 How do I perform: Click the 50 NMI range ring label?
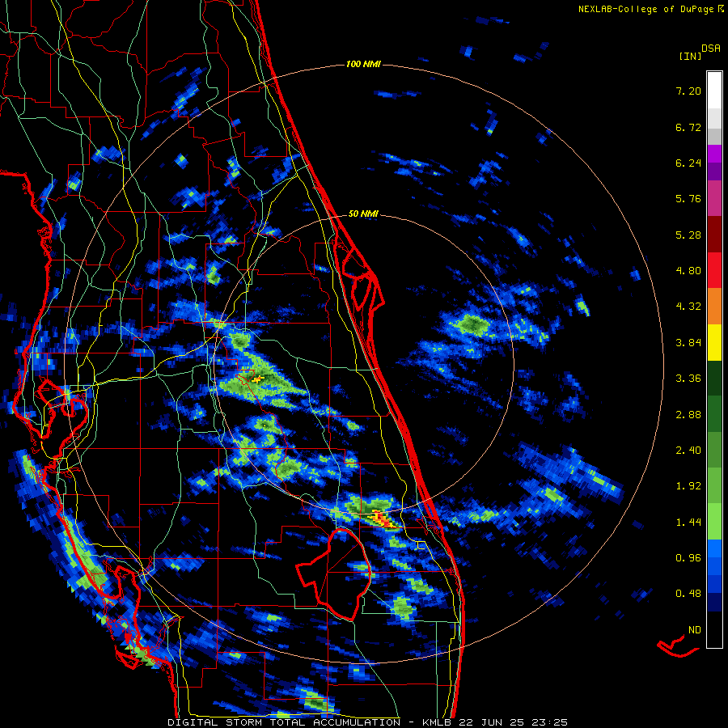pyautogui.click(x=363, y=214)
